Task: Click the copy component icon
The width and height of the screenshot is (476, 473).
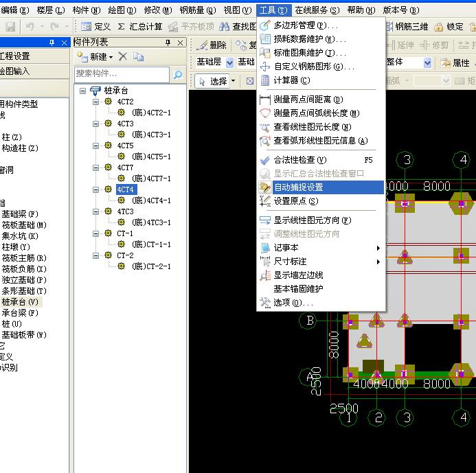Action: [139, 56]
